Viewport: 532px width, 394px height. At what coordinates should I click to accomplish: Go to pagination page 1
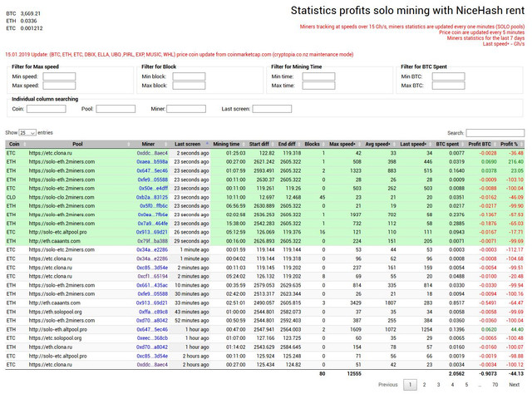tap(410, 385)
